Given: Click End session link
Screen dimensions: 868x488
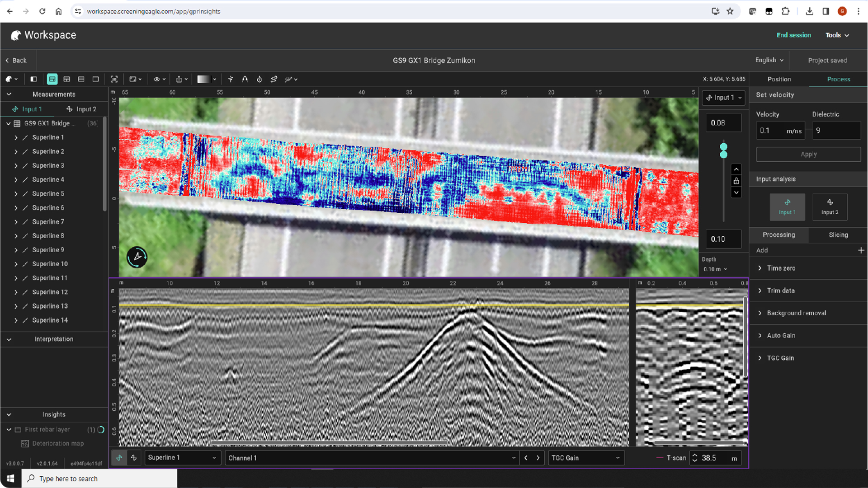Looking at the screenshot, I should click(793, 35).
